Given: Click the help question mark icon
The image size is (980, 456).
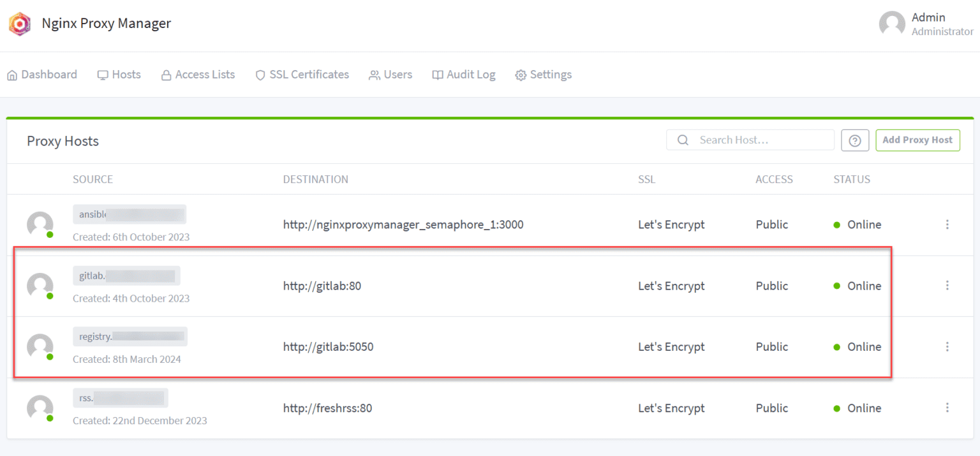Looking at the screenshot, I should 855,140.
